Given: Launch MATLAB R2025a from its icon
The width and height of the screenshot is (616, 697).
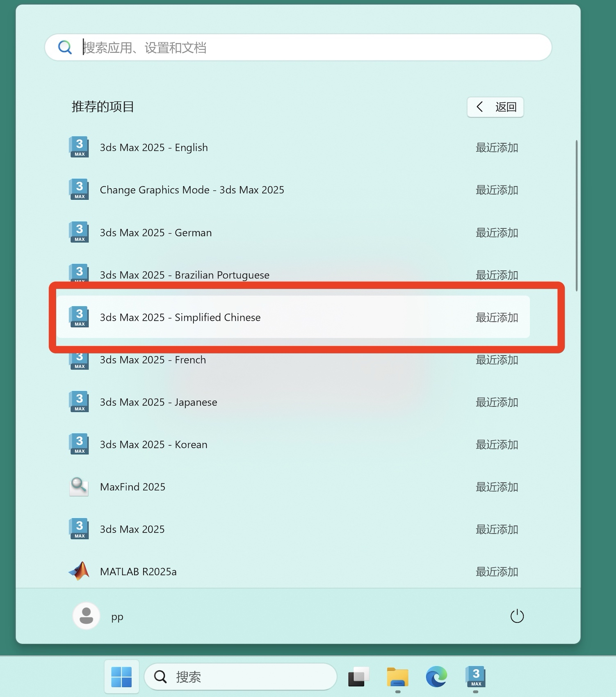Looking at the screenshot, I should pos(79,571).
